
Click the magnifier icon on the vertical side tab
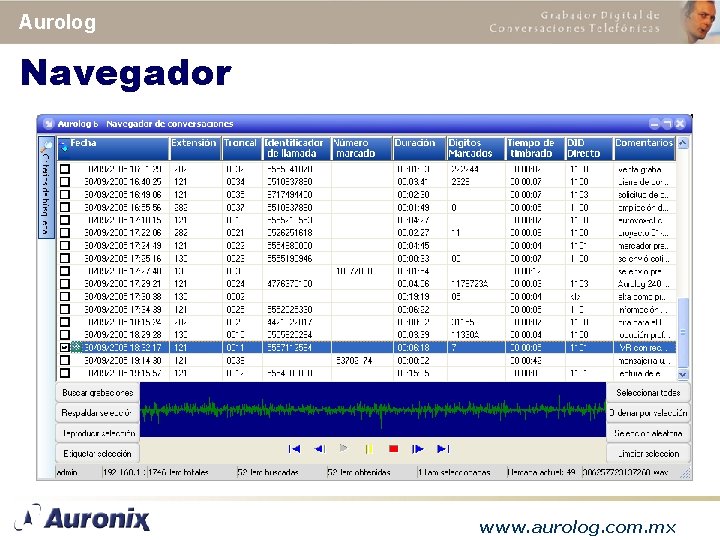[x=46, y=146]
